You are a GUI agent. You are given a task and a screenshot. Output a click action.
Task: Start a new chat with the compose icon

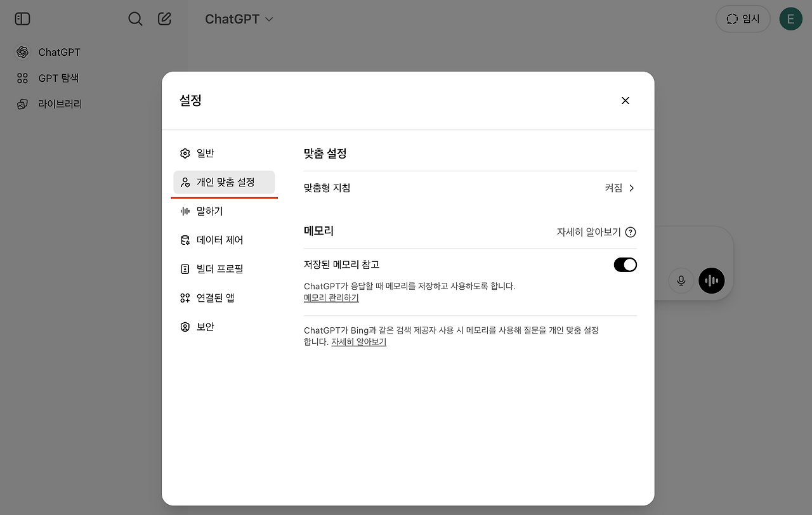pos(164,18)
